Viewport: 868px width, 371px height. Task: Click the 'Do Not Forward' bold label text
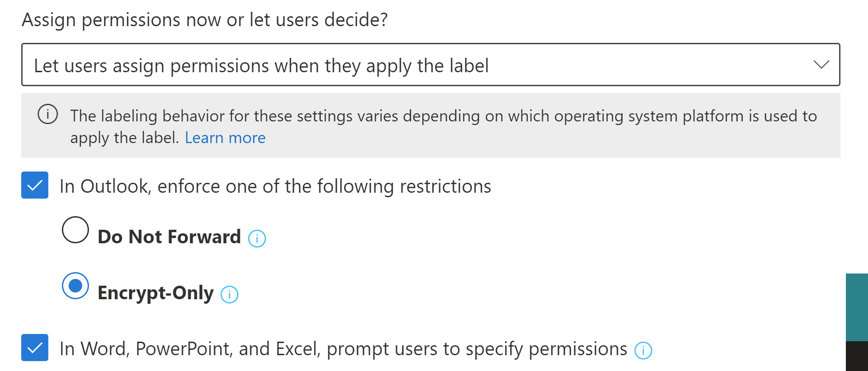169,237
